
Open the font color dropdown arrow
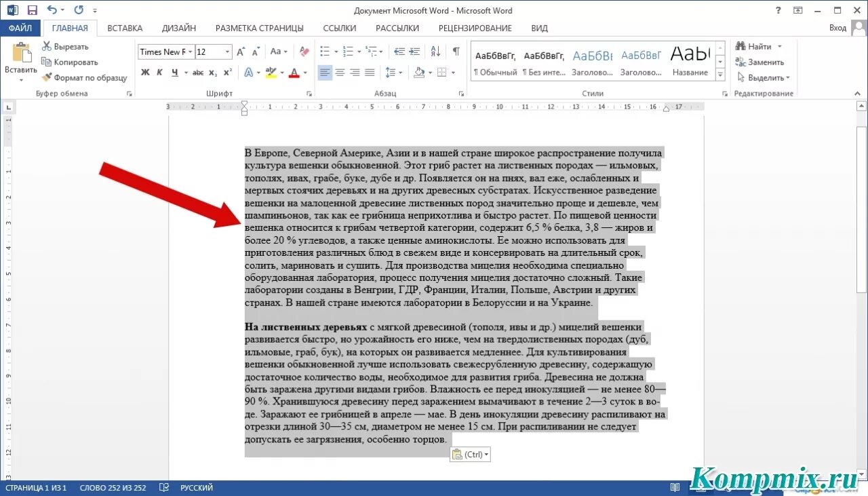click(x=304, y=73)
